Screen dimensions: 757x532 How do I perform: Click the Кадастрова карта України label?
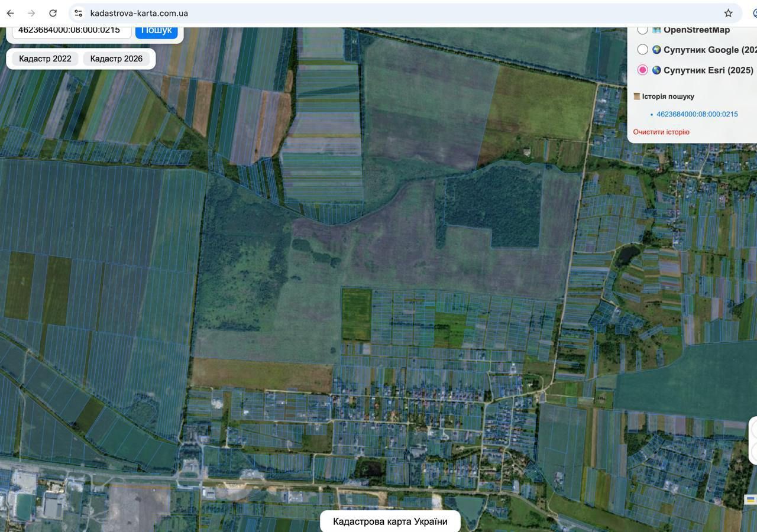pos(390,521)
